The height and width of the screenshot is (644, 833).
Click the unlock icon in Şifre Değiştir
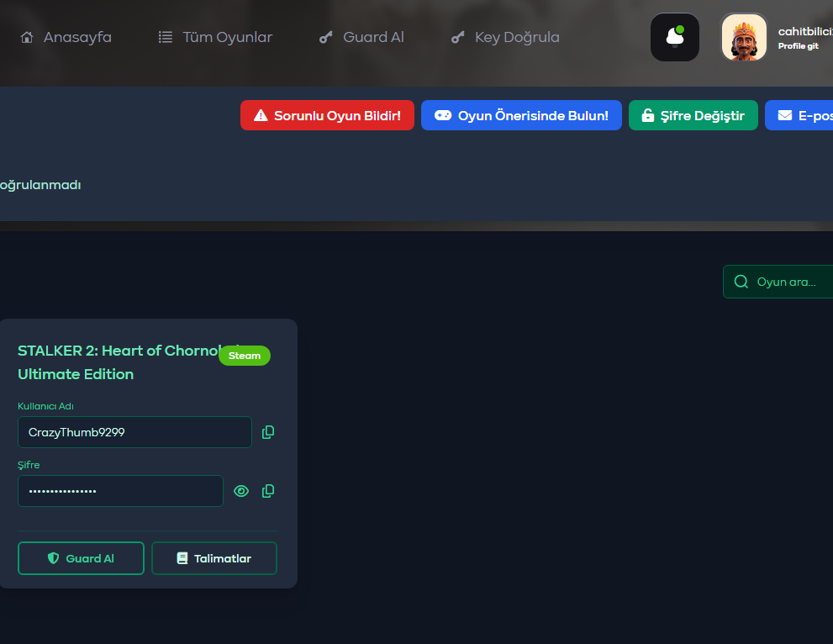(647, 115)
